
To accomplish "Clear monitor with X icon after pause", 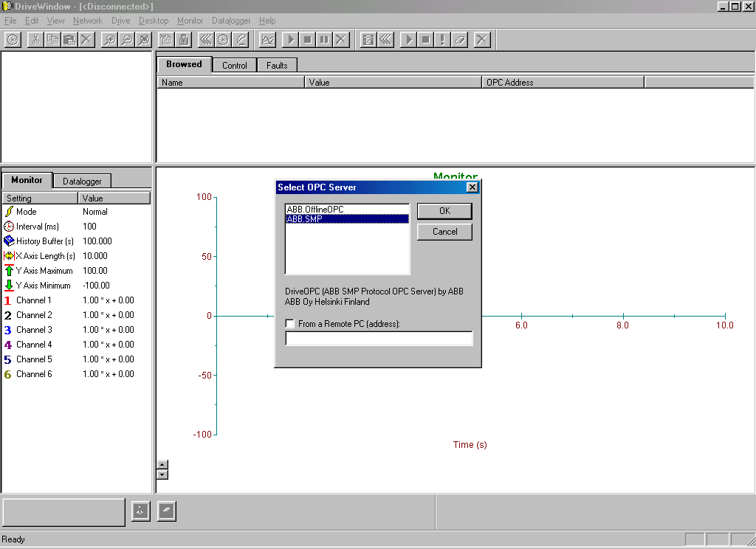I will pos(341,40).
